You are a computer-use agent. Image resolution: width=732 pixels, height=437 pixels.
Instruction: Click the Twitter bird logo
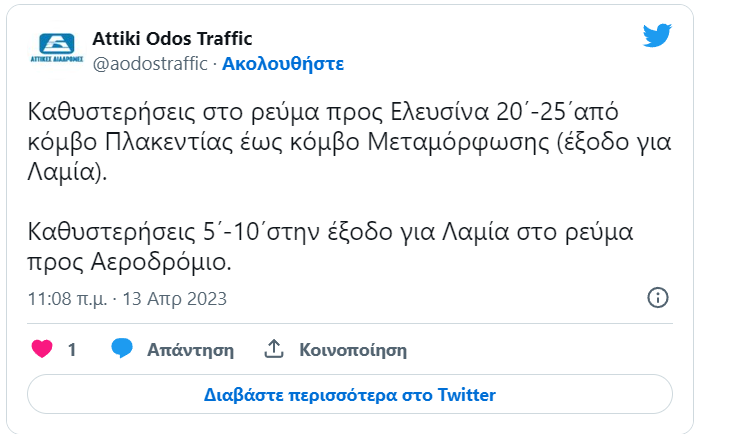pyautogui.click(x=656, y=36)
